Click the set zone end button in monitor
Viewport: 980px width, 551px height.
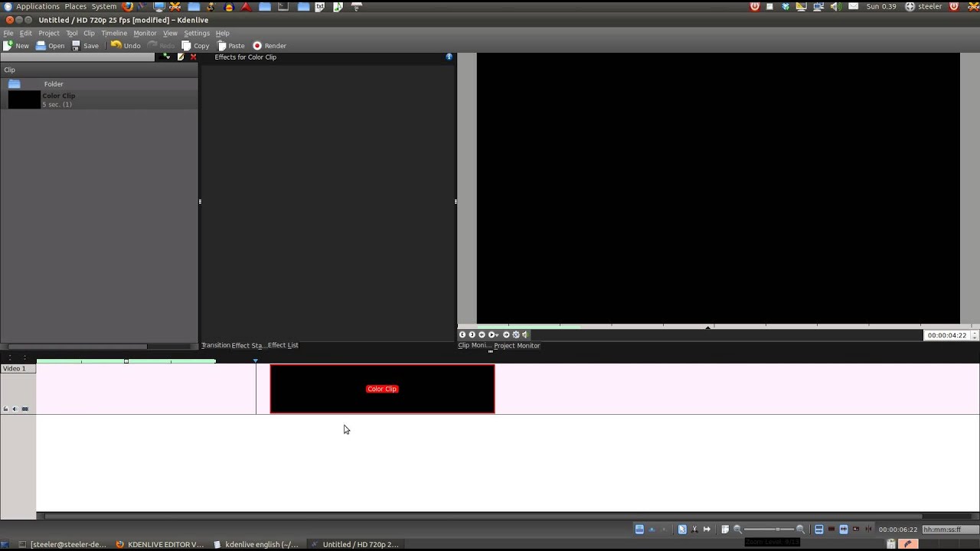[472, 334]
